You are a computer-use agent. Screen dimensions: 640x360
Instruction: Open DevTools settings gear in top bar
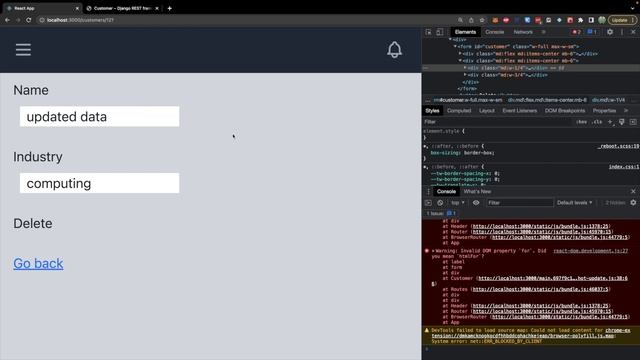610,32
